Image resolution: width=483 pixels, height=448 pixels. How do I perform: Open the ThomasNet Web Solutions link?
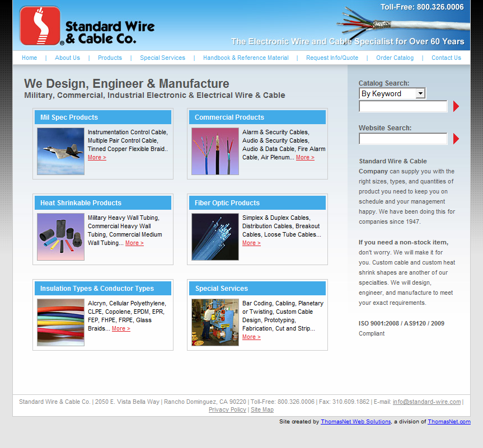point(356,422)
